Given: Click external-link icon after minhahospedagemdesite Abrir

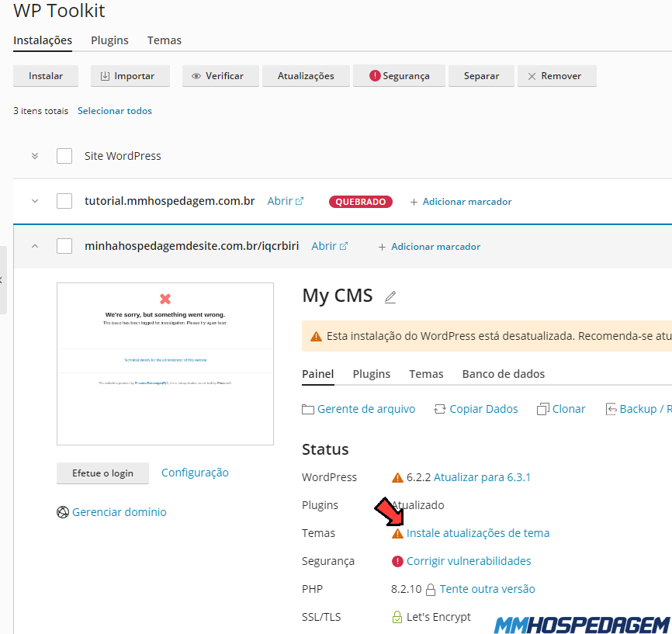Looking at the screenshot, I should (343, 247).
